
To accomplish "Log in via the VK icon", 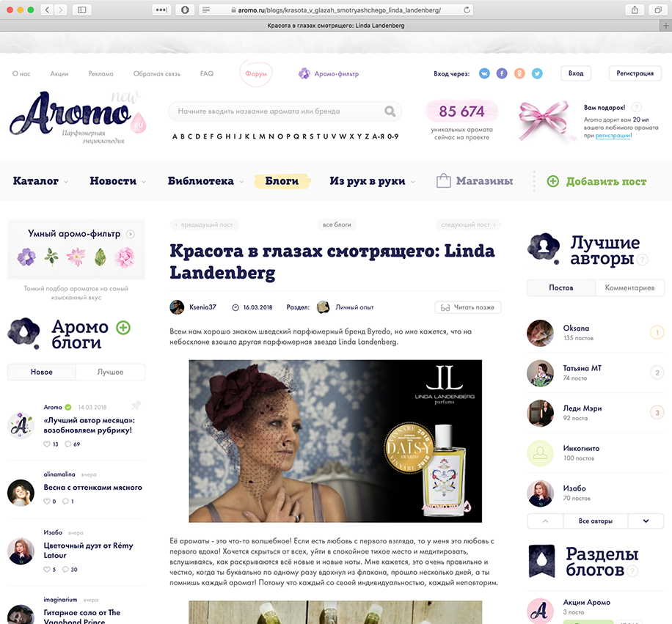I will [484, 73].
